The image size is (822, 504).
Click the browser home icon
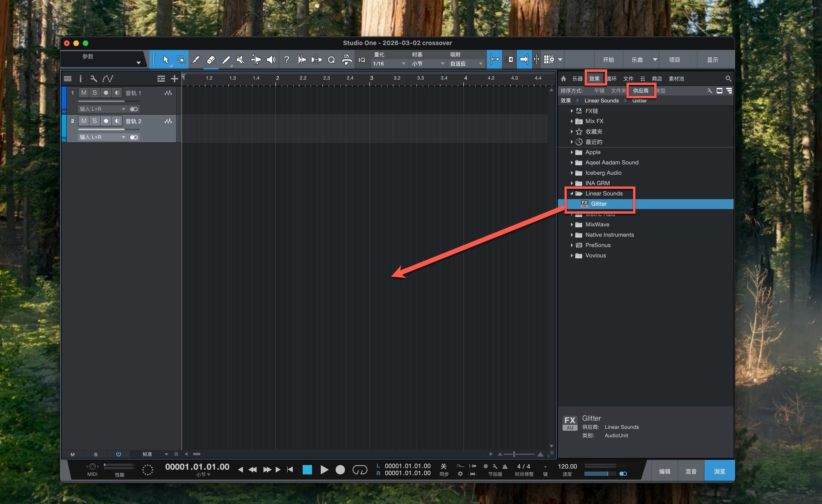tap(563, 79)
